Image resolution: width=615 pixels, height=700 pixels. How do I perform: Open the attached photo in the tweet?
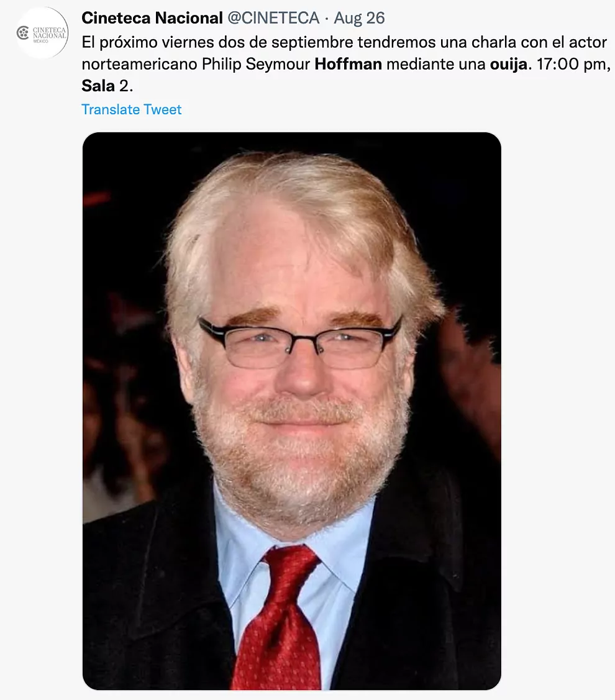point(291,411)
